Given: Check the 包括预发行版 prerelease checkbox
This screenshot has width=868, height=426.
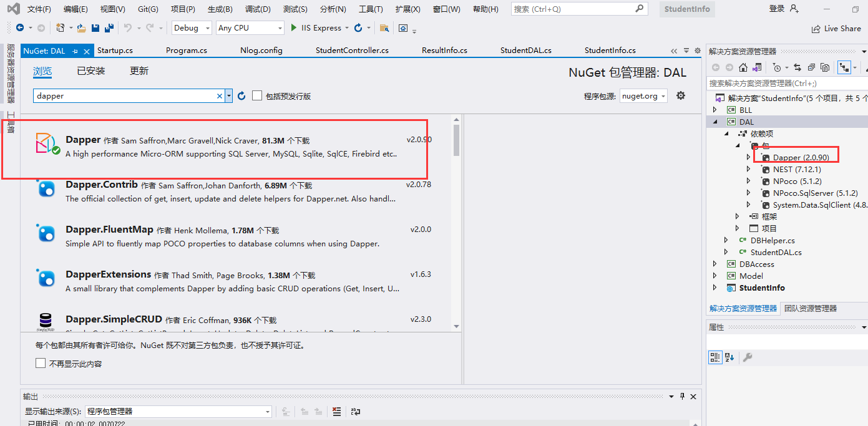Looking at the screenshot, I should coord(257,95).
